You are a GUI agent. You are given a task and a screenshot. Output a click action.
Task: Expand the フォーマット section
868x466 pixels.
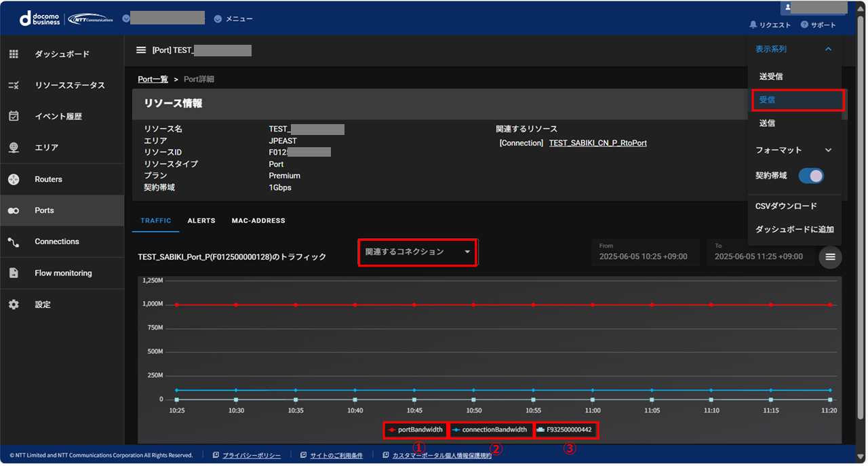pyautogui.click(x=828, y=150)
